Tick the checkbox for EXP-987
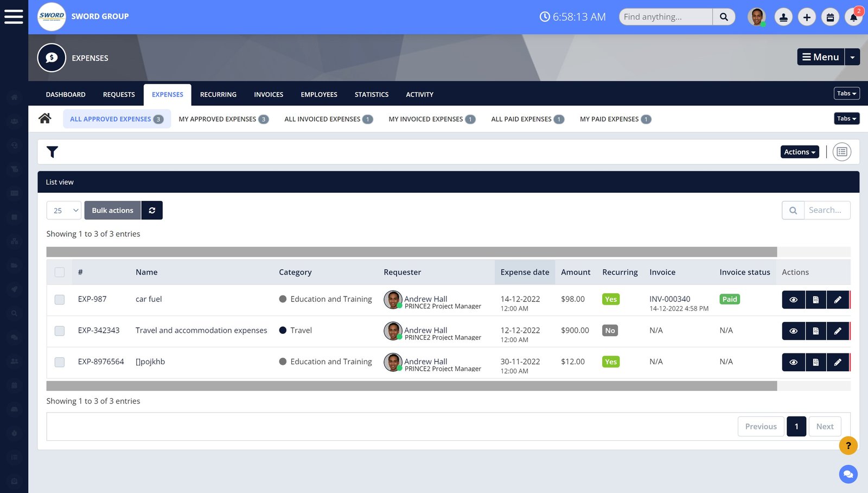 click(60, 300)
